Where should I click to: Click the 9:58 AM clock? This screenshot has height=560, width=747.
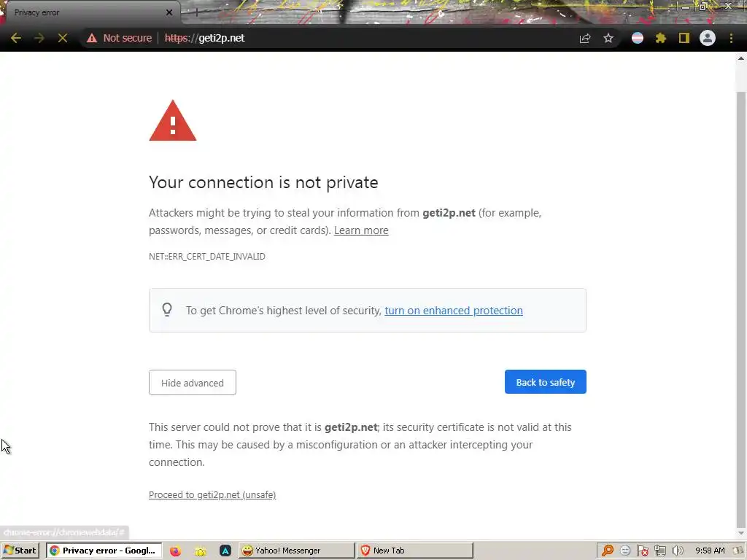tap(709, 551)
